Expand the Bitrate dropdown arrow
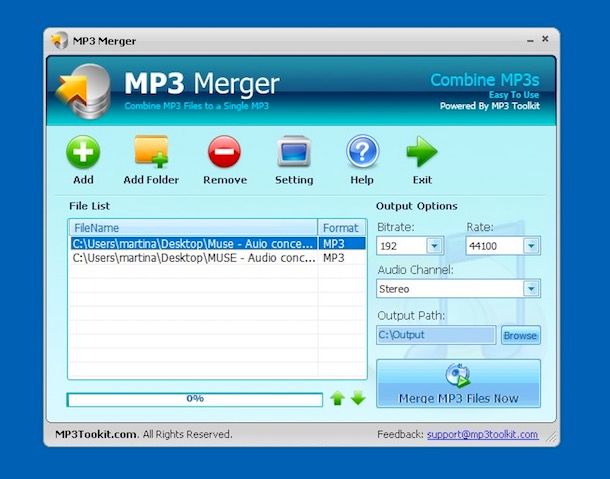This screenshot has height=479, width=610. tap(434, 246)
